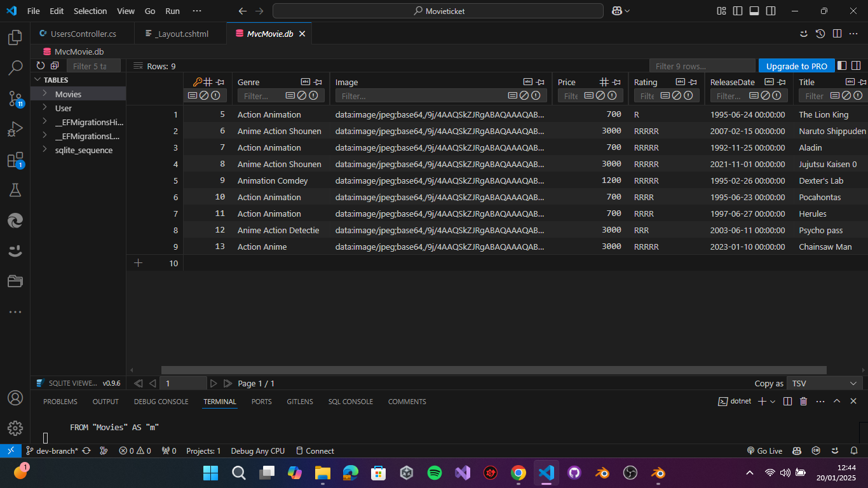Click the refresh icon above TABLES
Screen dimensions: 868x488
[x=41, y=65]
